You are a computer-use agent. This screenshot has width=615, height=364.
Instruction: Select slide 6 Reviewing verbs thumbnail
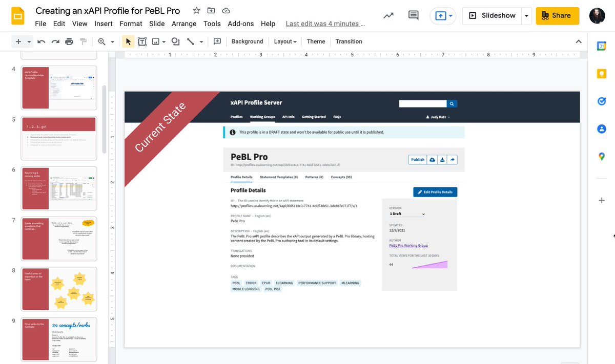58,188
